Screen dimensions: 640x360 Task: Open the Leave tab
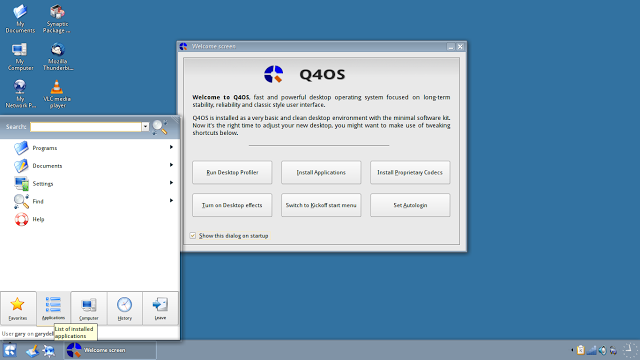(x=160, y=308)
